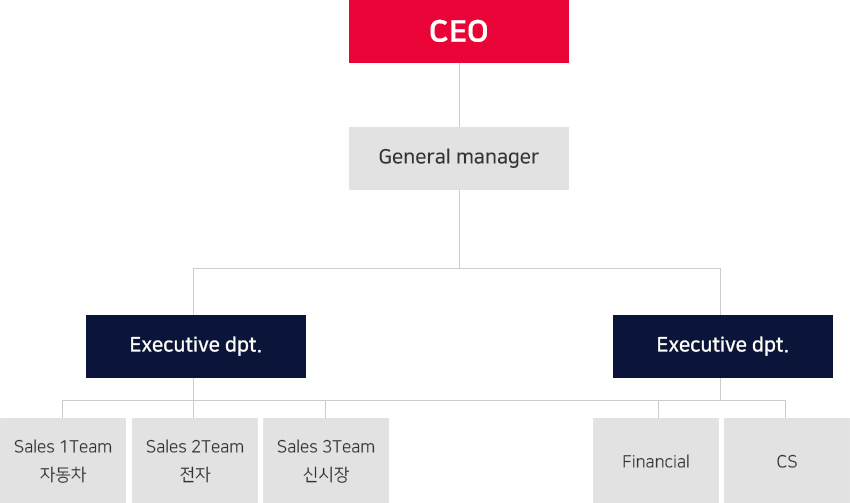Screen dimensions: 850x503
Task: Open the Financial team box
Action: pos(656,461)
